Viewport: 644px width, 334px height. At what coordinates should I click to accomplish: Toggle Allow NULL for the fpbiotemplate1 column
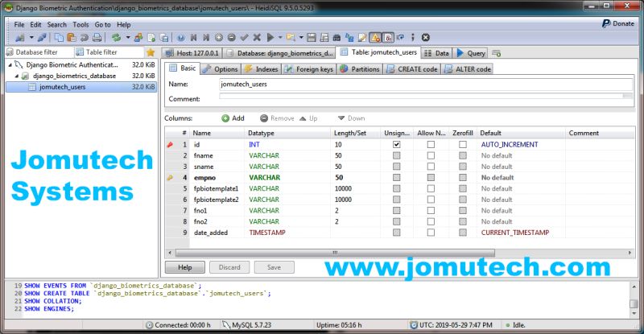coord(431,188)
